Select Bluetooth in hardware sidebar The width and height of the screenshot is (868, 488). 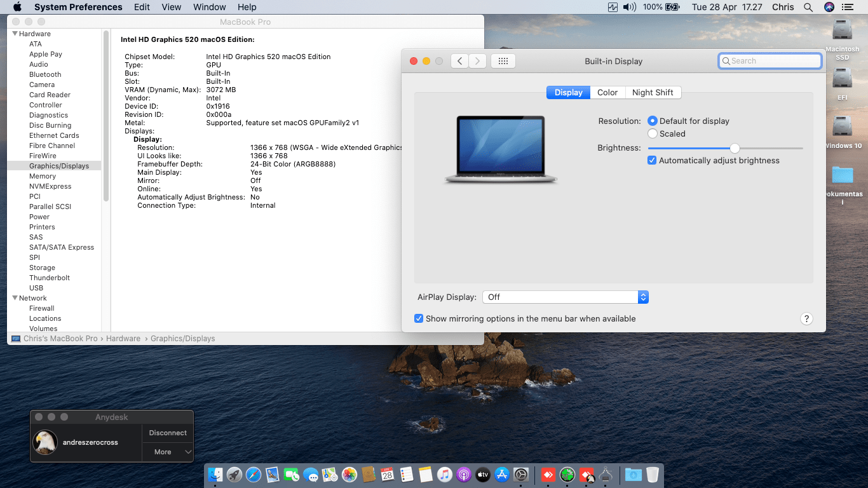[45, 74]
